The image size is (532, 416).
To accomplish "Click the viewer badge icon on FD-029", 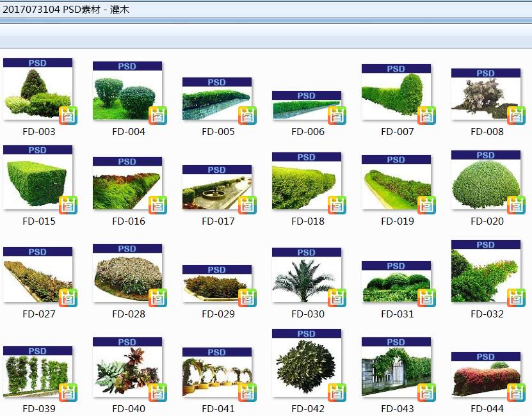I will click(x=247, y=298).
